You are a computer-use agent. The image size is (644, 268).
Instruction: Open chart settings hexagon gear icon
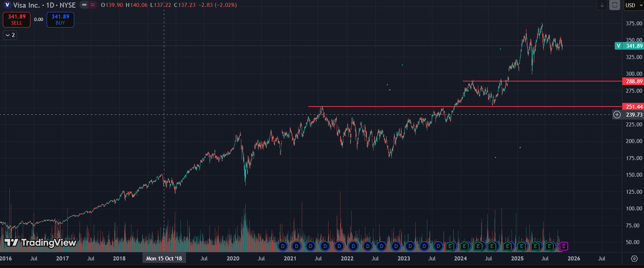pos(634,259)
